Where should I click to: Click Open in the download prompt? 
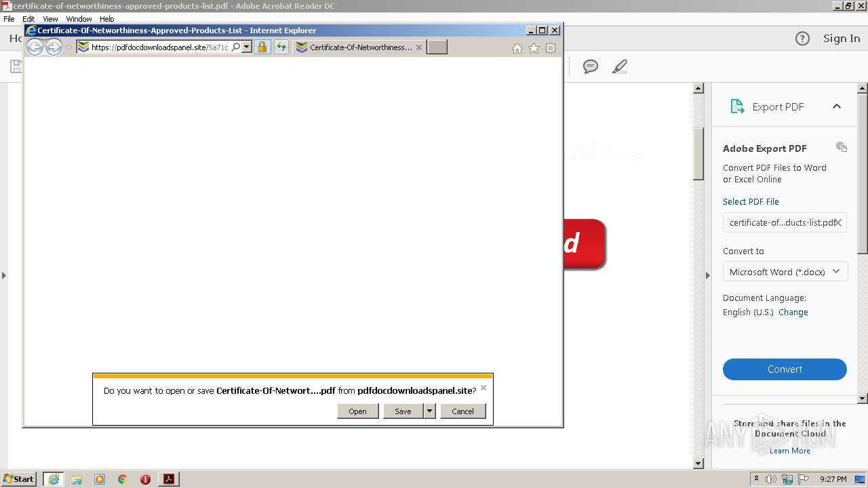pos(357,411)
